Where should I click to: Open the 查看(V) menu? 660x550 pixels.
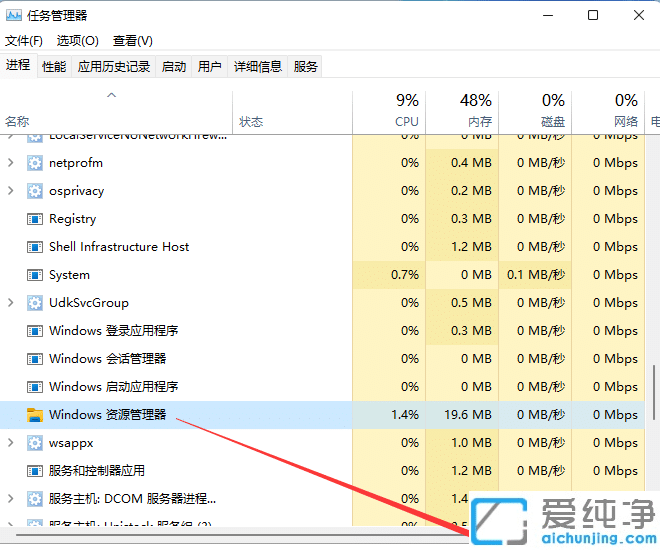click(133, 41)
